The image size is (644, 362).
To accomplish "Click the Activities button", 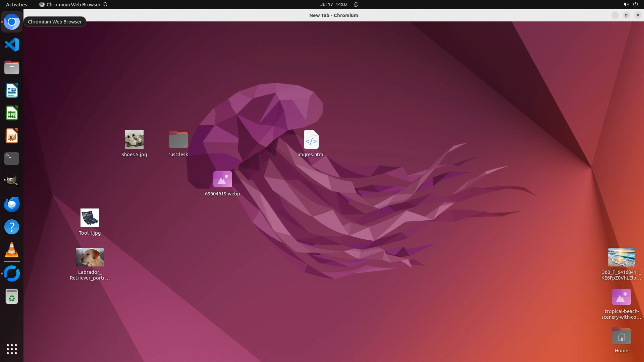I will pos(16,4).
